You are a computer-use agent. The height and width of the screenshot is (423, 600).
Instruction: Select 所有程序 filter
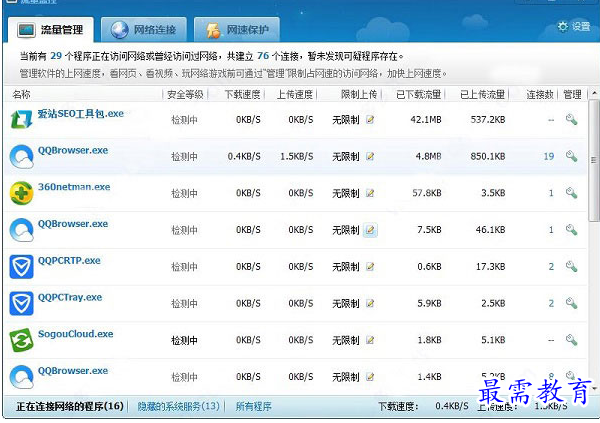pos(253,406)
